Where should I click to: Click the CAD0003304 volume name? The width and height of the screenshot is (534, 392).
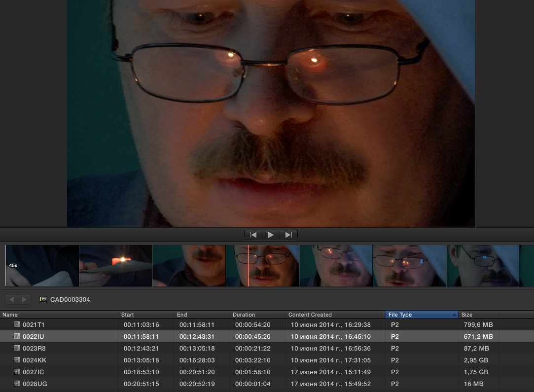(70, 300)
